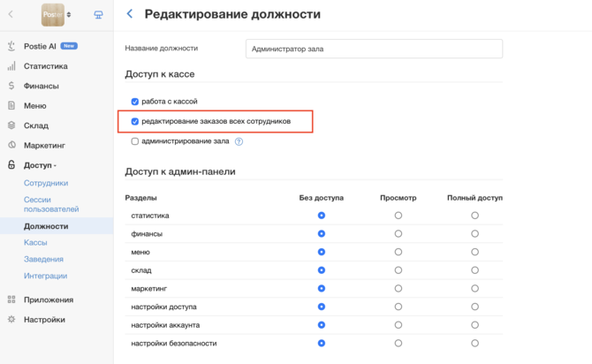This screenshot has width=592, height=364.
Task: Click the настройки безопасности row label
Action: pyautogui.click(x=174, y=343)
